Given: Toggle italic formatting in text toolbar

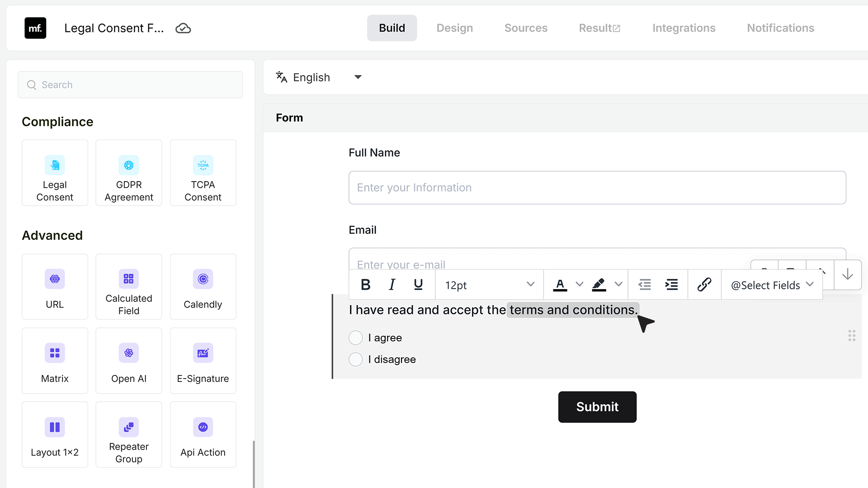Looking at the screenshot, I should [392, 285].
